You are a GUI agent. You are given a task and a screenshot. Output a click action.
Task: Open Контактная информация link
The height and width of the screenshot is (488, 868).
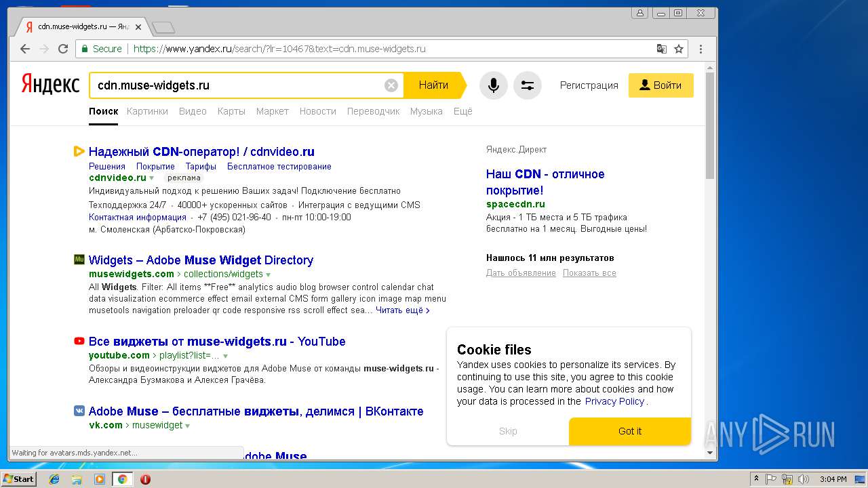138,218
